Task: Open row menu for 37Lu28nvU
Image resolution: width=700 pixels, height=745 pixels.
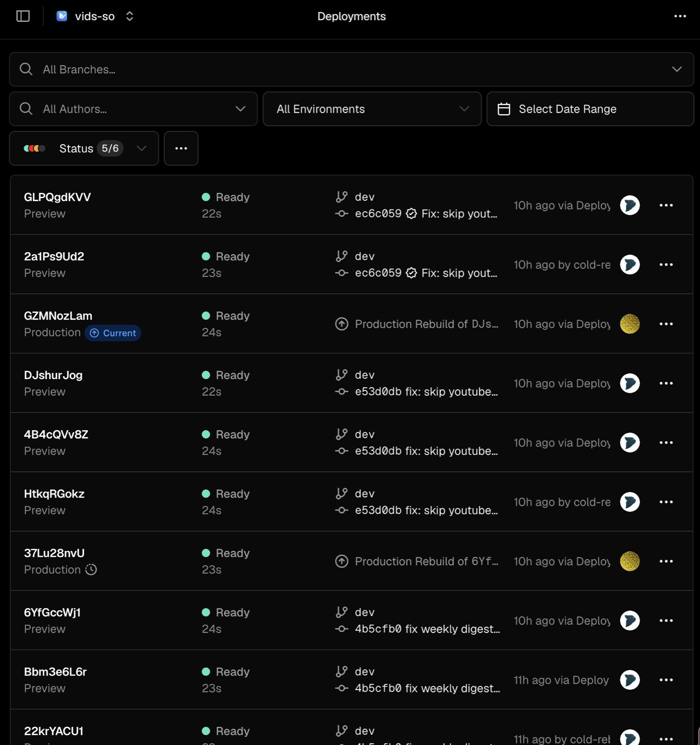Action: coord(666,562)
